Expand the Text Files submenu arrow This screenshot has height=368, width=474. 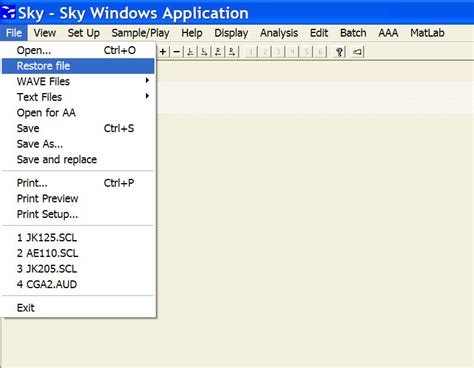(x=147, y=96)
